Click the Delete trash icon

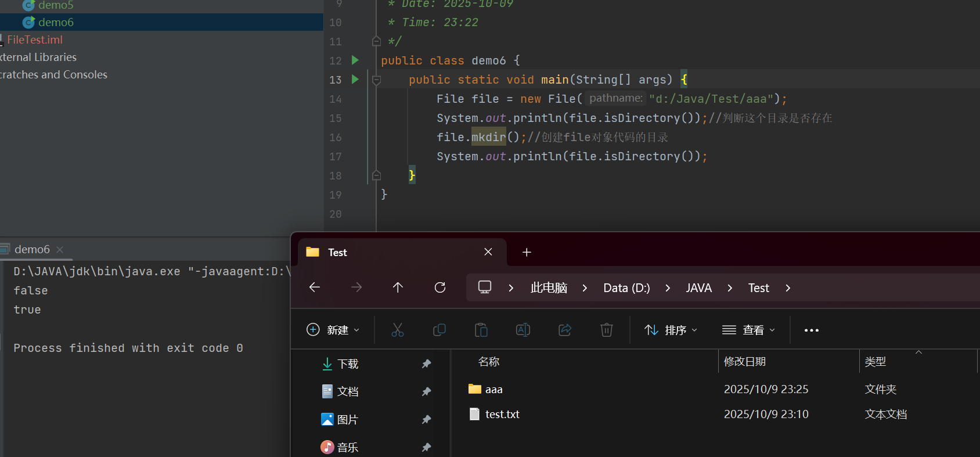(607, 330)
